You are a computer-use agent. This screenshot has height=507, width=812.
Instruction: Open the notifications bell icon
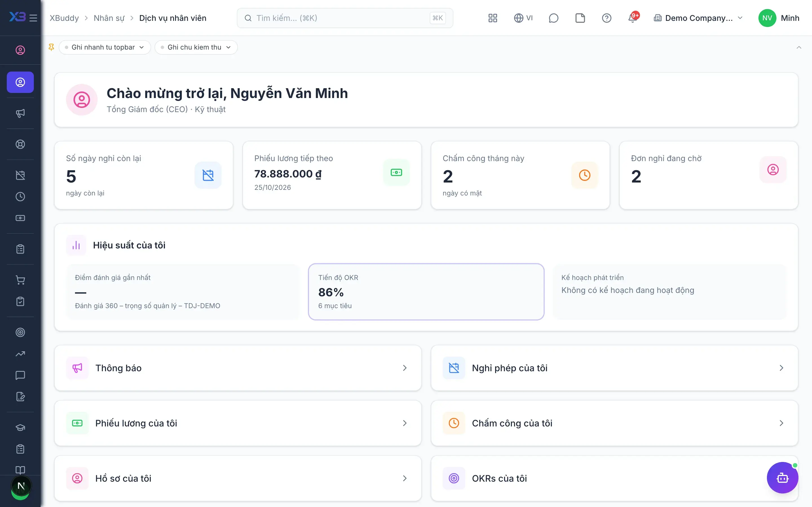[632, 18]
